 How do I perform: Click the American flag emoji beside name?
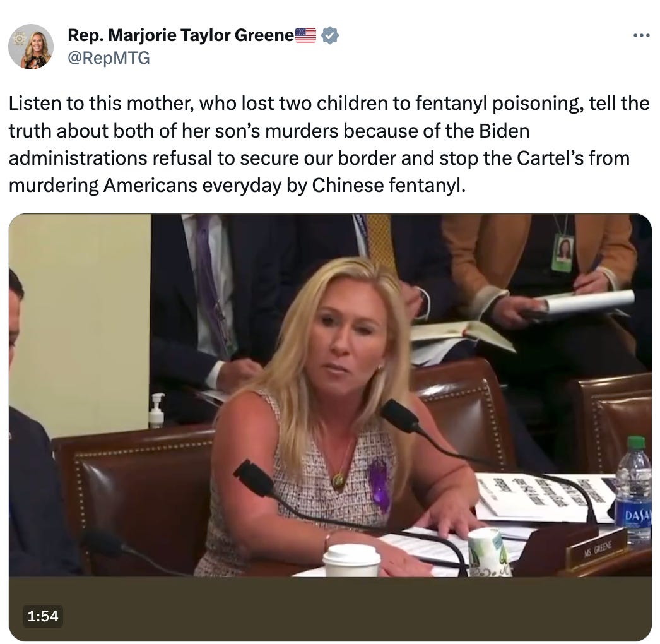[x=305, y=35]
